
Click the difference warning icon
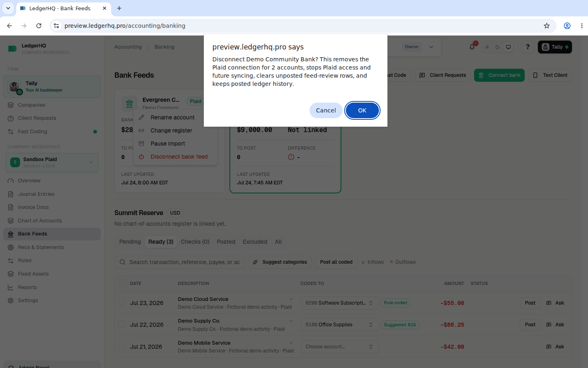[291, 157]
